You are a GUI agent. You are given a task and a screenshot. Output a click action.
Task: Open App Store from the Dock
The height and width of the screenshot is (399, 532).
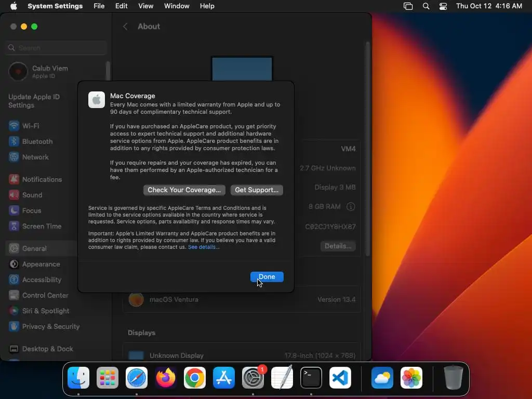click(224, 377)
